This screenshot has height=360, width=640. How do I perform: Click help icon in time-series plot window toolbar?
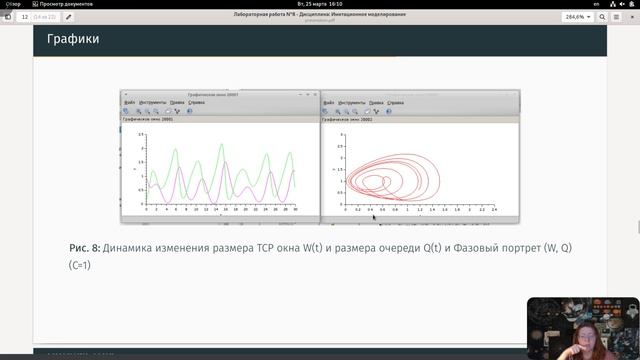coord(190,111)
